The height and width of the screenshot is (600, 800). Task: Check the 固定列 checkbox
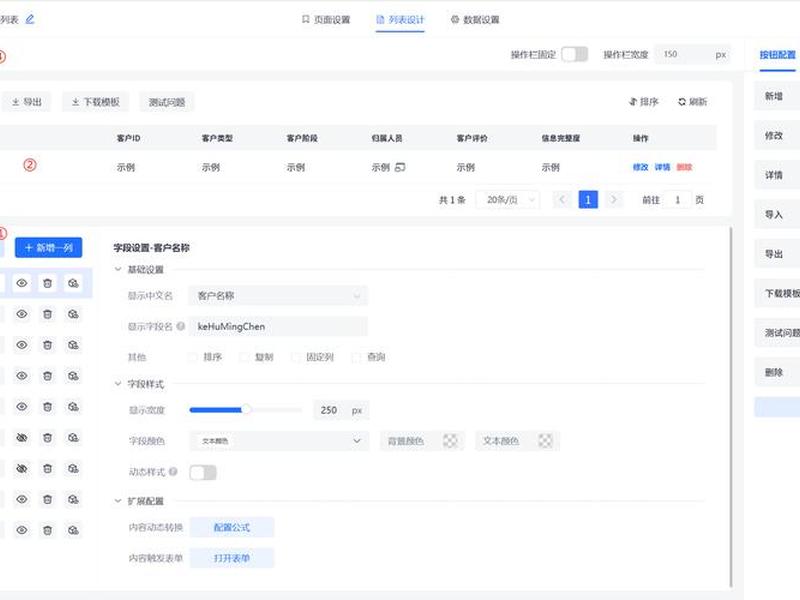[296, 357]
